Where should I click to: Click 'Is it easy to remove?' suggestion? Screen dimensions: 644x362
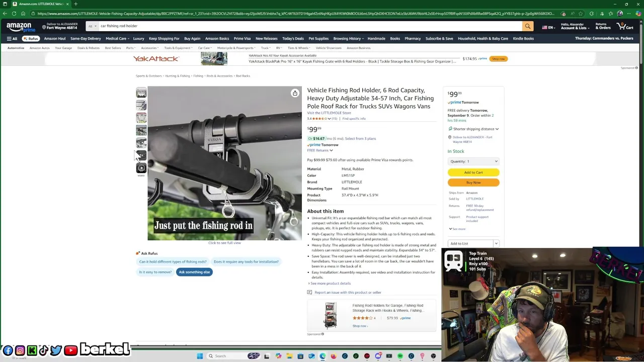click(155, 272)
